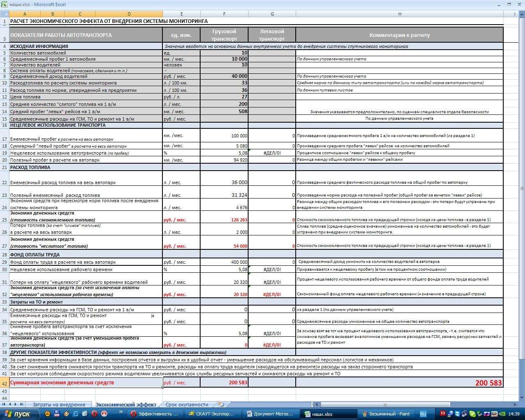
Task: Select the 54 000 savings cell
Action: click(x=224, y=243)
